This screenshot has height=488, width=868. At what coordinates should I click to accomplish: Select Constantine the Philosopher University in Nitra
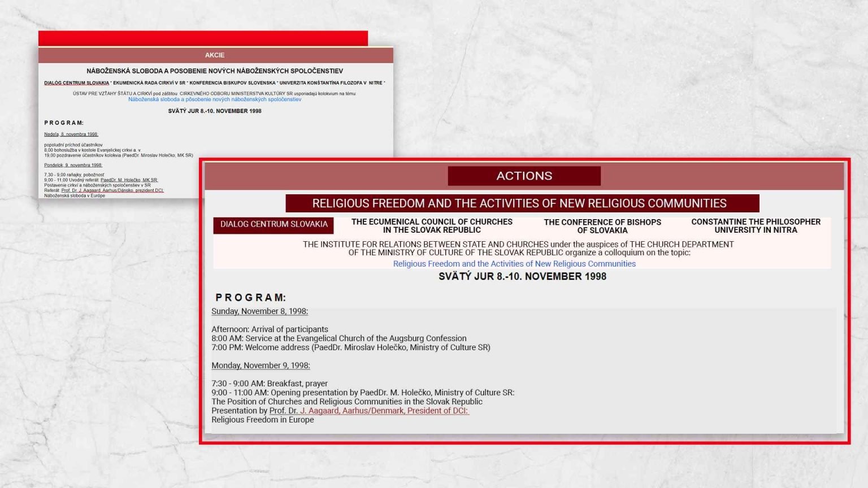click(756, 226)
